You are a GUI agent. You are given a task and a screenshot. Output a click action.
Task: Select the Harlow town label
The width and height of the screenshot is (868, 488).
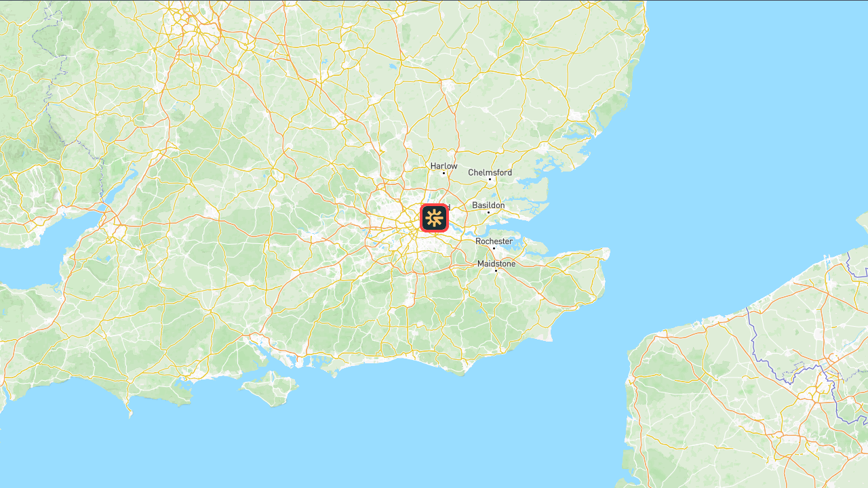444,166
